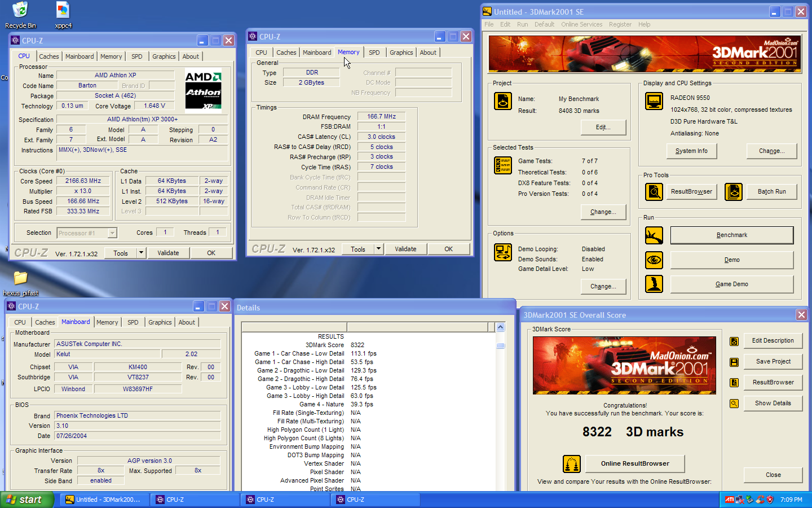The height and width of the screenshot is (508, 812).
Task: Click Validate in CPU-Z Memory window
Action: [405, 249]
